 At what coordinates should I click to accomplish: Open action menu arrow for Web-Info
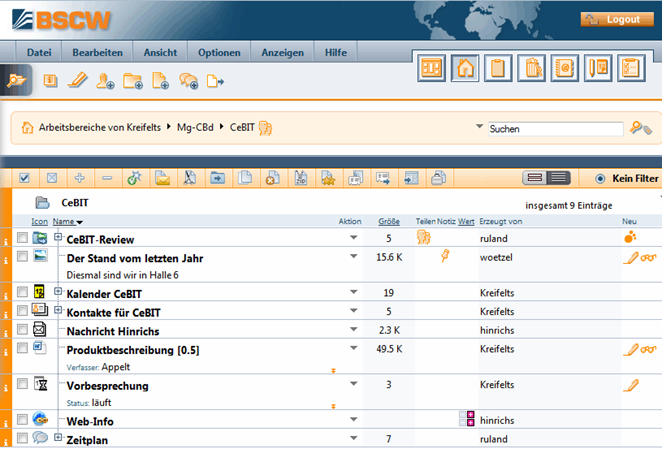pos(354,419)
